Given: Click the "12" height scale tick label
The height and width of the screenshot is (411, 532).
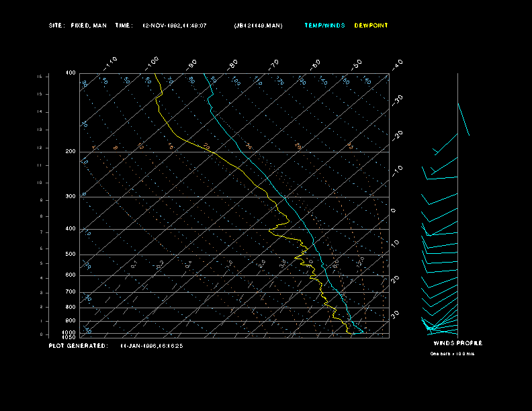Looking at the screenshot, I should coord(40,148).
